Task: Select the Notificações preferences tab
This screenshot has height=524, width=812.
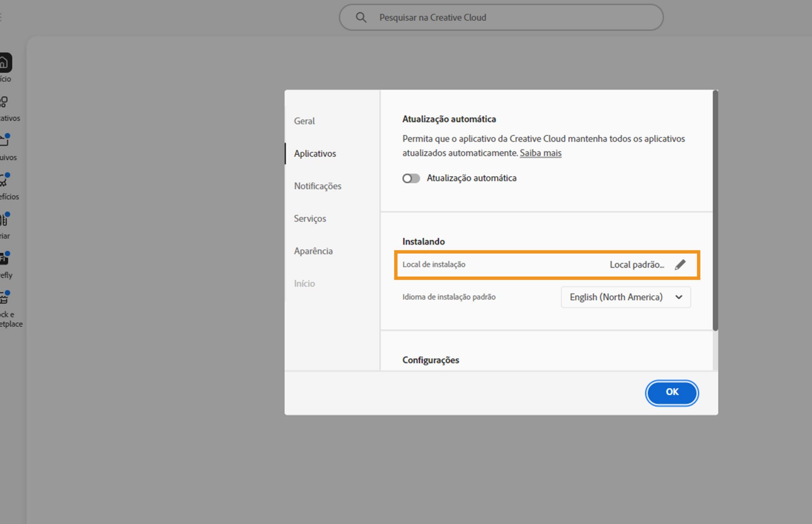Action: click(317, 186)
